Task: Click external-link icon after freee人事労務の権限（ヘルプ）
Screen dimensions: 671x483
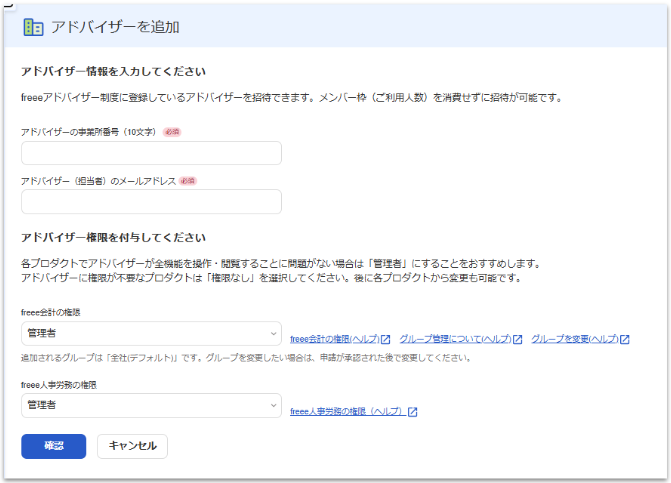Action: point(413,412)
